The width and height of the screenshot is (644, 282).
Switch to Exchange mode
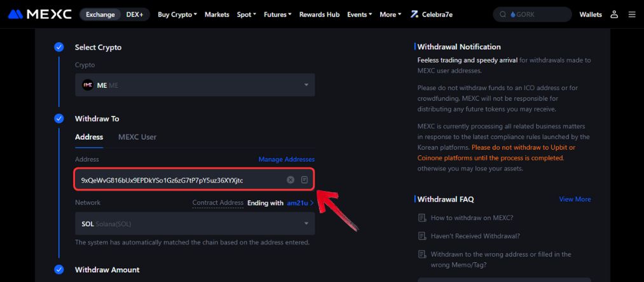(x=100, y=15)
